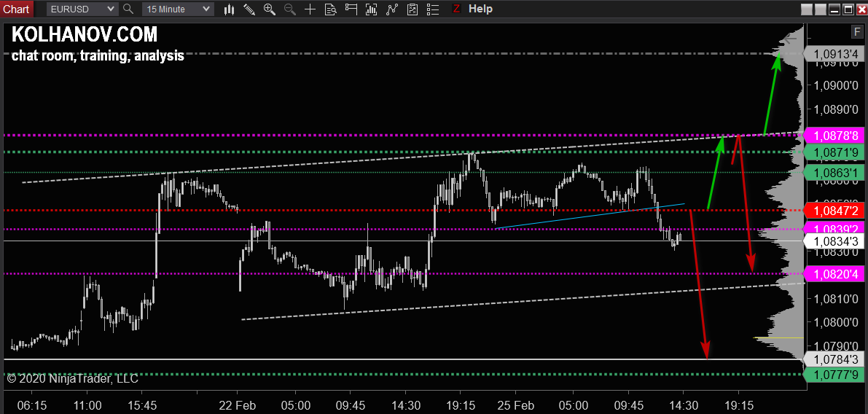The image size is (868, 414).
Task: Click the 14:30 label after 25 Feb
Action: [x=683, y=405]
